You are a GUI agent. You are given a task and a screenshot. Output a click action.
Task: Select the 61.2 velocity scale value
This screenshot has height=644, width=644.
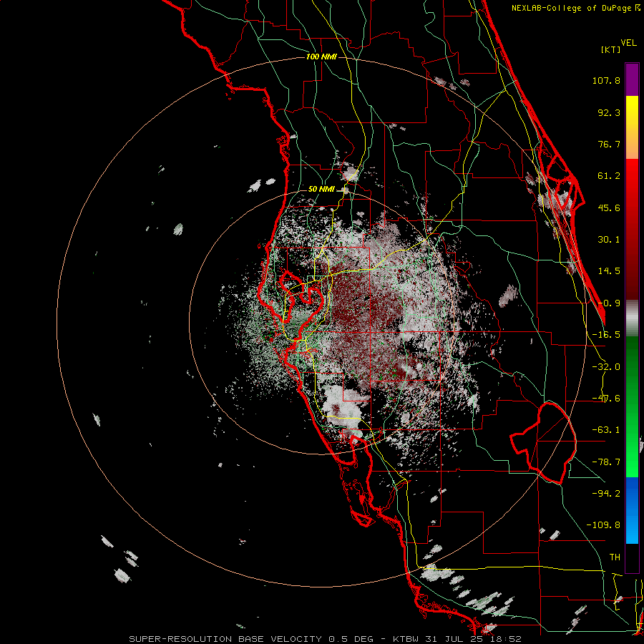click(x=609, y=176)
